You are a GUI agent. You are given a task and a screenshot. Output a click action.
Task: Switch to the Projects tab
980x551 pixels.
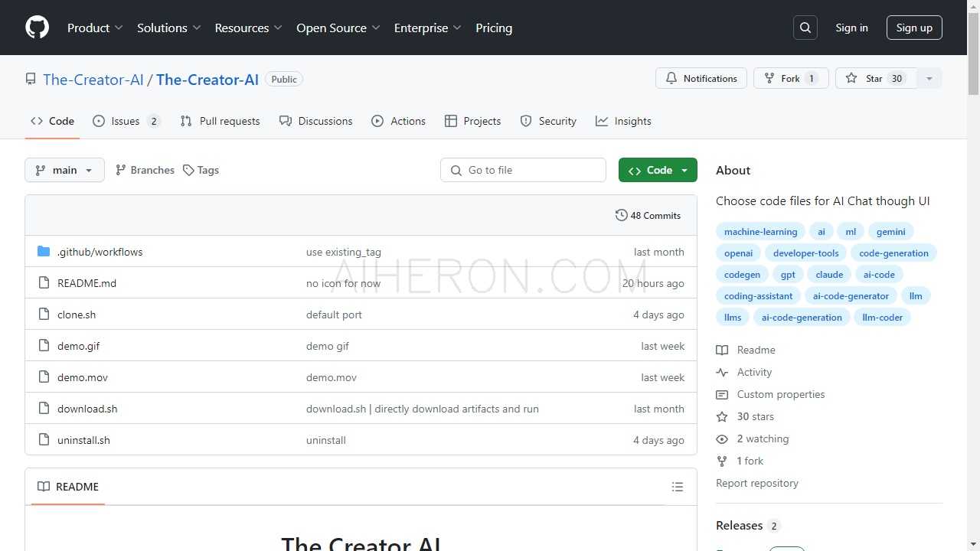tap(472, 121)
